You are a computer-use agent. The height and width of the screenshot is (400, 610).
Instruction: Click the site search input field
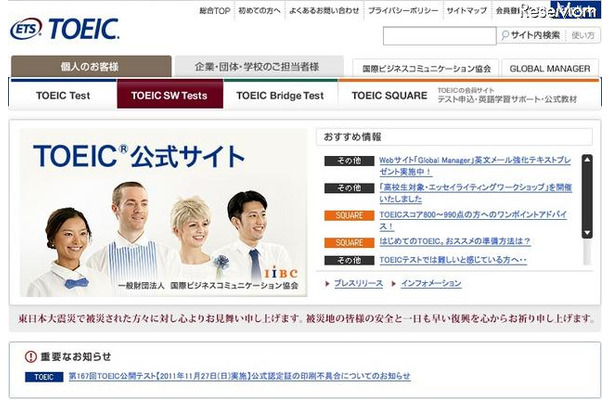(x=440, y=36)
